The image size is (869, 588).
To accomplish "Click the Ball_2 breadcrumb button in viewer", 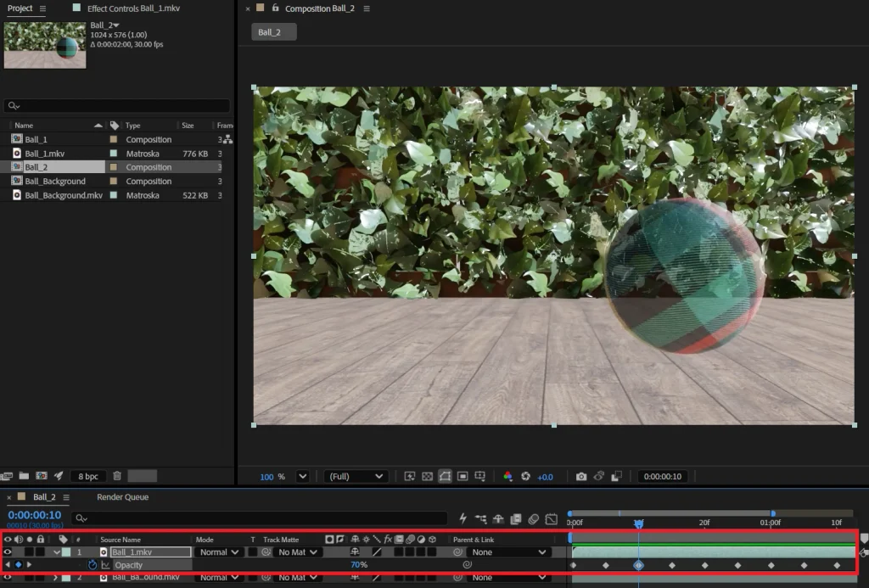I will (274, 32).
